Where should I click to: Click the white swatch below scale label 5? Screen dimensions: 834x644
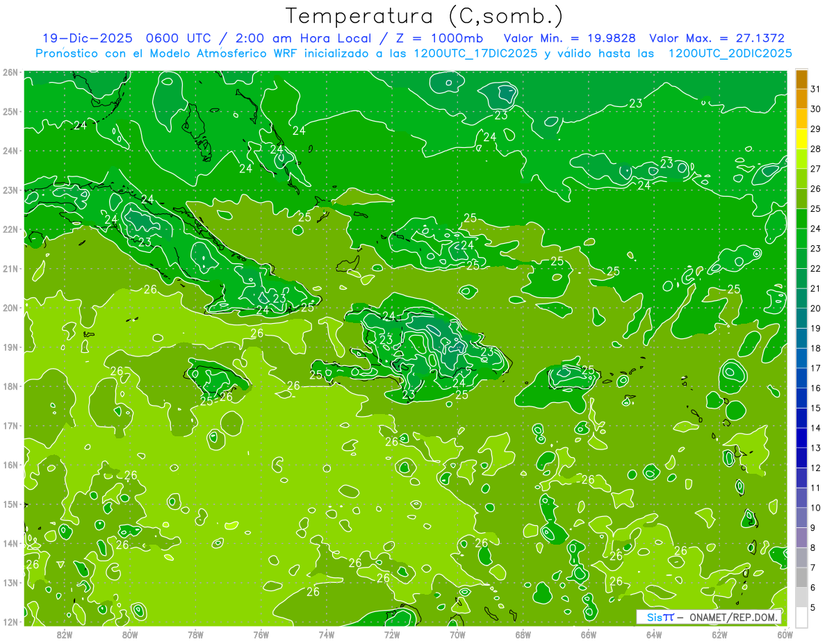801,617
